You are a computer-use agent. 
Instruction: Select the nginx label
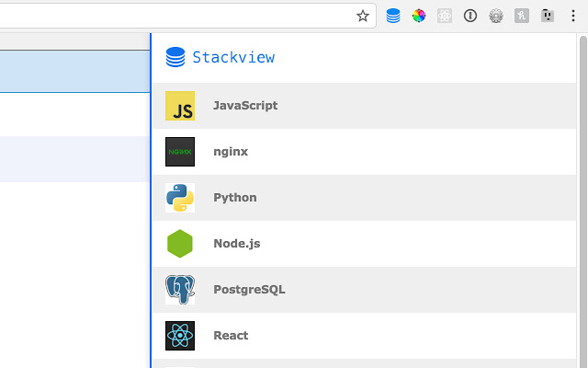(x=231, y=152)
